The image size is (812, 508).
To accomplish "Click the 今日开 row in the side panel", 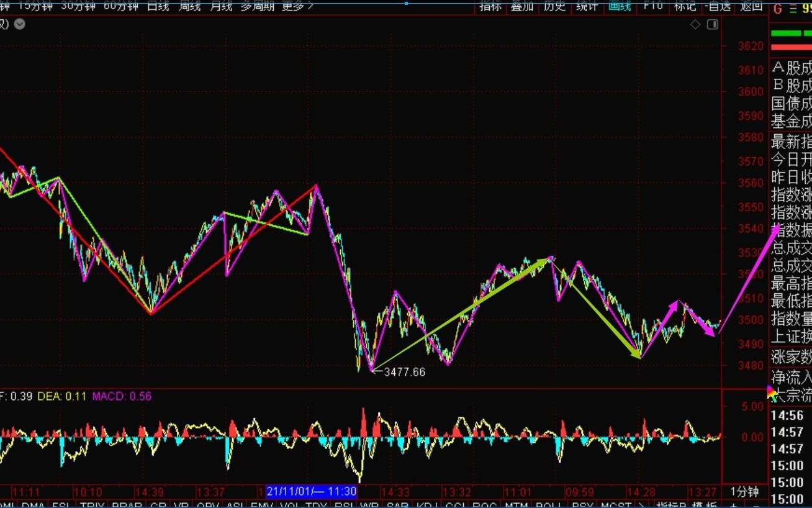I will pos(791,159).
